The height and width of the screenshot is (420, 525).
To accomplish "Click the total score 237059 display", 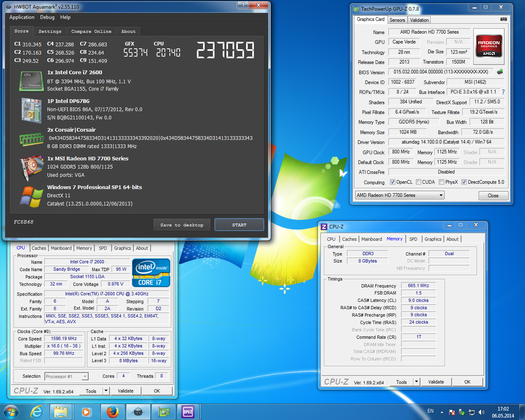I will [225, 50].
